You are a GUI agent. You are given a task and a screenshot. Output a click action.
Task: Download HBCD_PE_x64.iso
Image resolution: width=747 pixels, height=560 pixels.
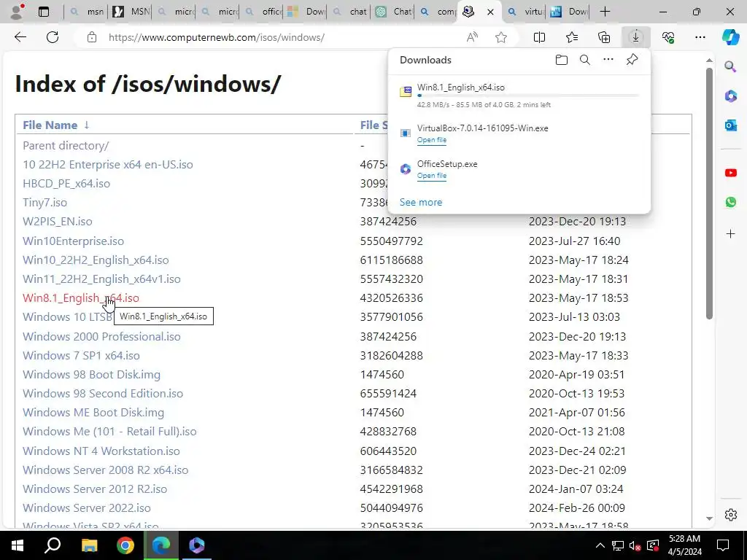66,184
